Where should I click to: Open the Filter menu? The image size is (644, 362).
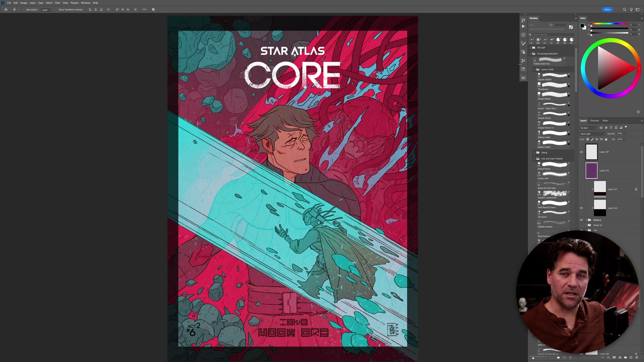coord(57,3)
